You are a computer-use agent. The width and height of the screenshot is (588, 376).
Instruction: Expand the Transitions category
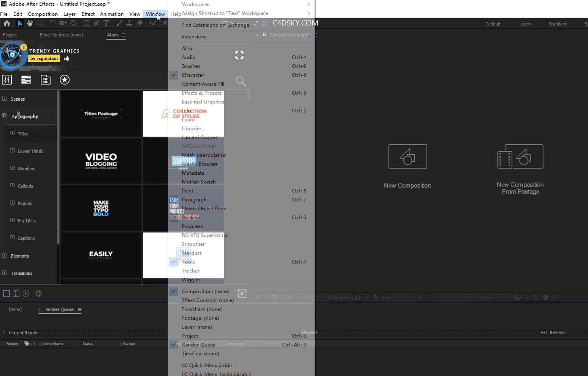4,272
